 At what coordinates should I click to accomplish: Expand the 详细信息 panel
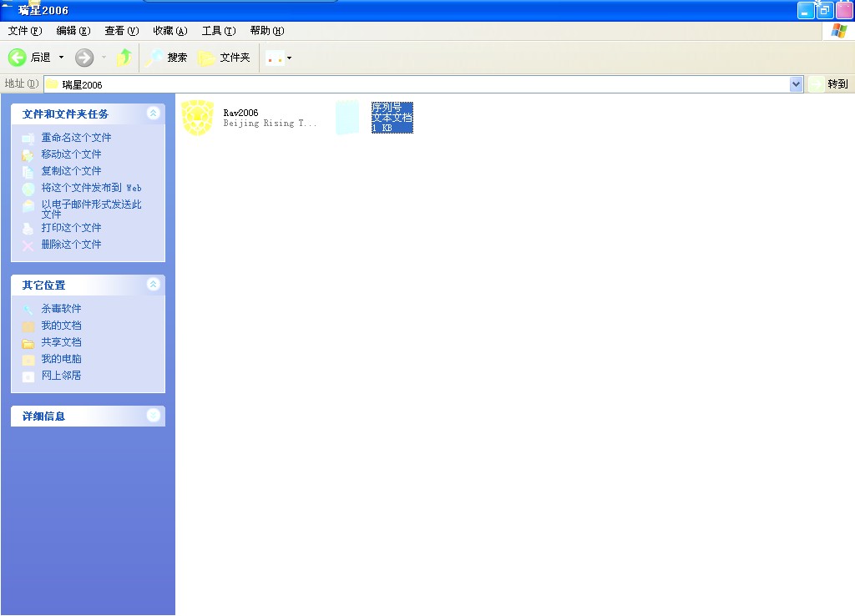(154, 416)
